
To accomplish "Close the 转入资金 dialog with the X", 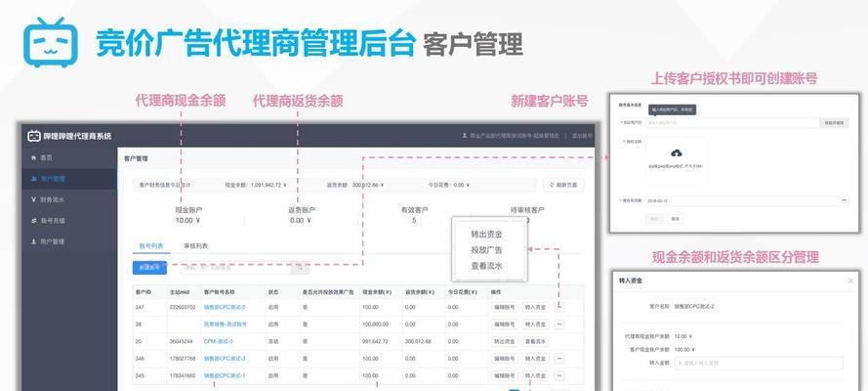I will (850, 281).
